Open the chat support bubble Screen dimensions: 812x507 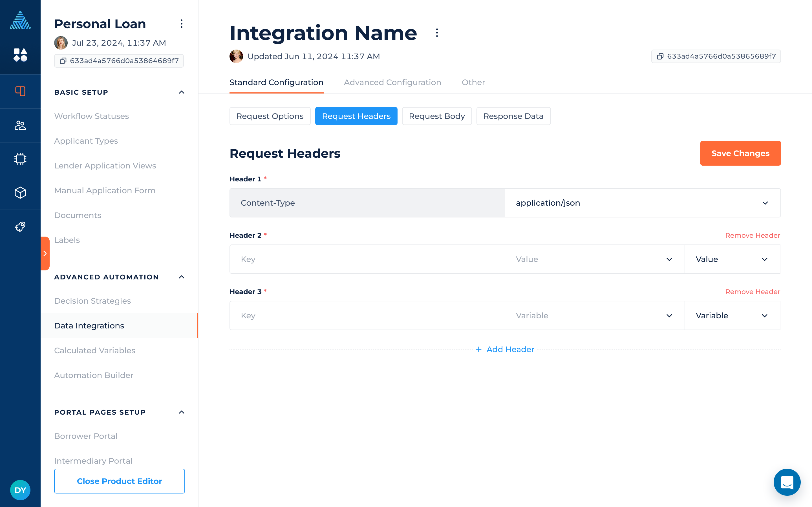(787, 482)
